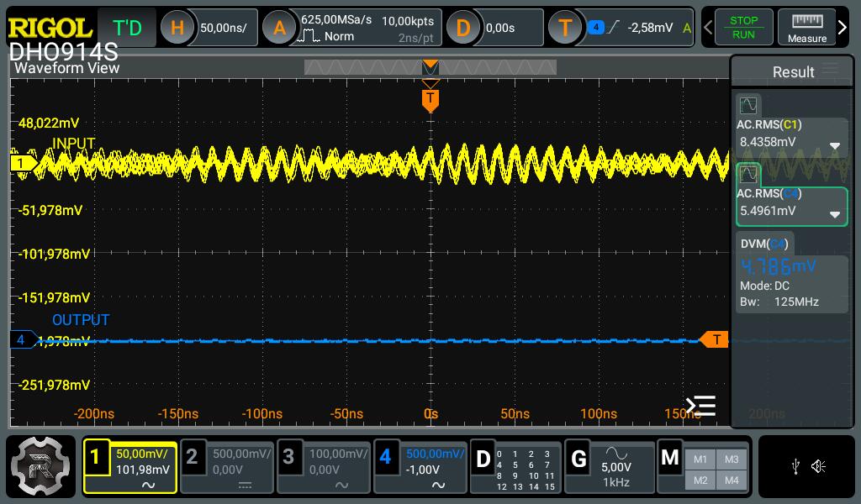The width and height of the screenshot is (861, 504).
Task: Open the Result panel menu lines icon
Action: click(x=831, y=70)
